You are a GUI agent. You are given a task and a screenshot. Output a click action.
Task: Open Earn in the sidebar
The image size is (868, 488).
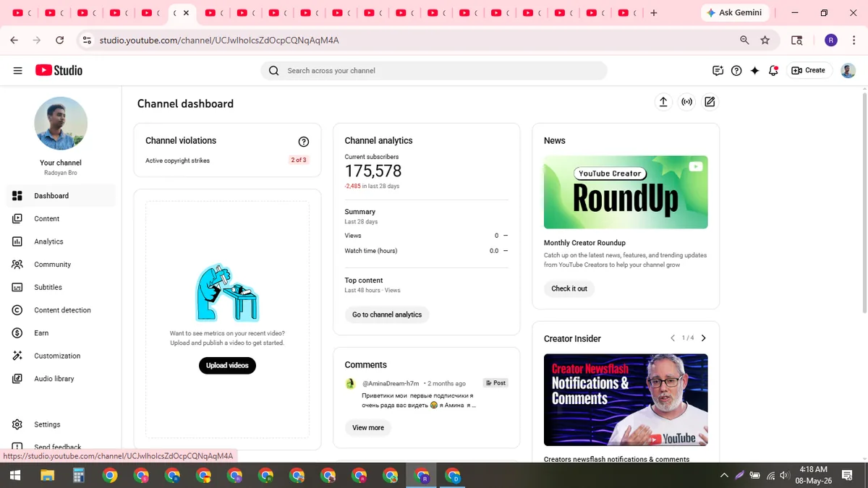[x=61, y=333]
